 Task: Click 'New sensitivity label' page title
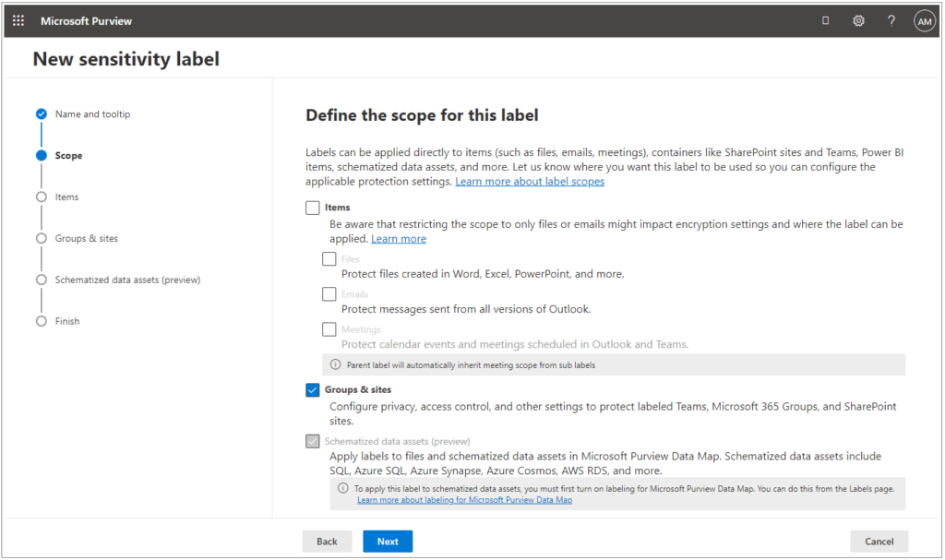(x=126, y=59)
